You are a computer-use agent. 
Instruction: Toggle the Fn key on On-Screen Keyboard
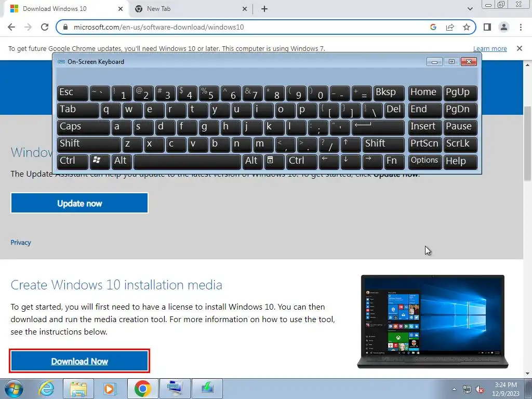(x=395, y=162)
